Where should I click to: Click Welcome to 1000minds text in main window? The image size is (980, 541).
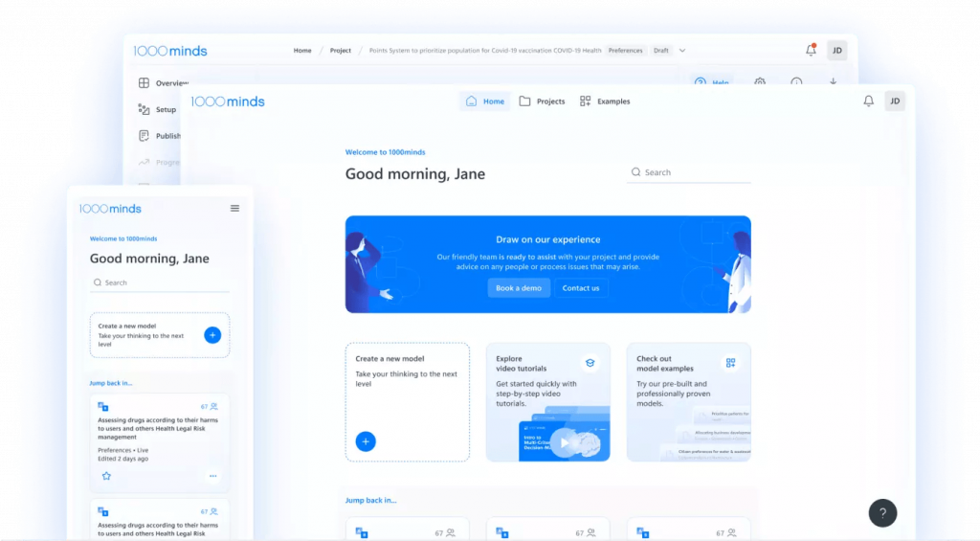coord(385,152)
